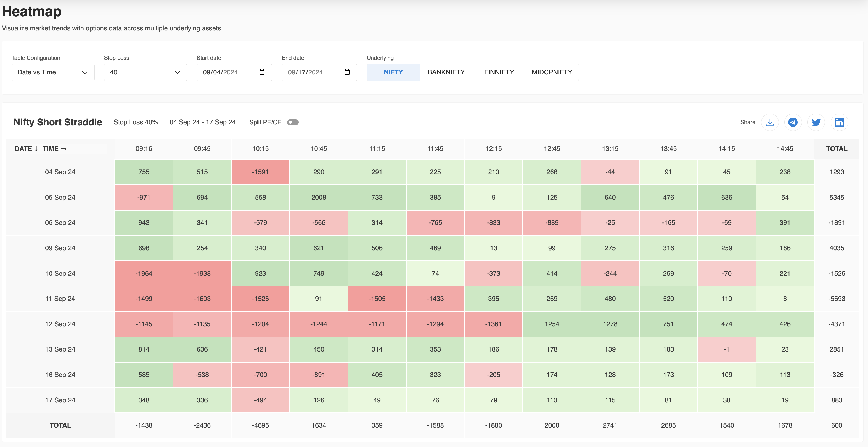Click the 04 Sep 24 - 17 Sep 24 range label
Viewport: 868px width, 447px height.
(x=203, y=122)
